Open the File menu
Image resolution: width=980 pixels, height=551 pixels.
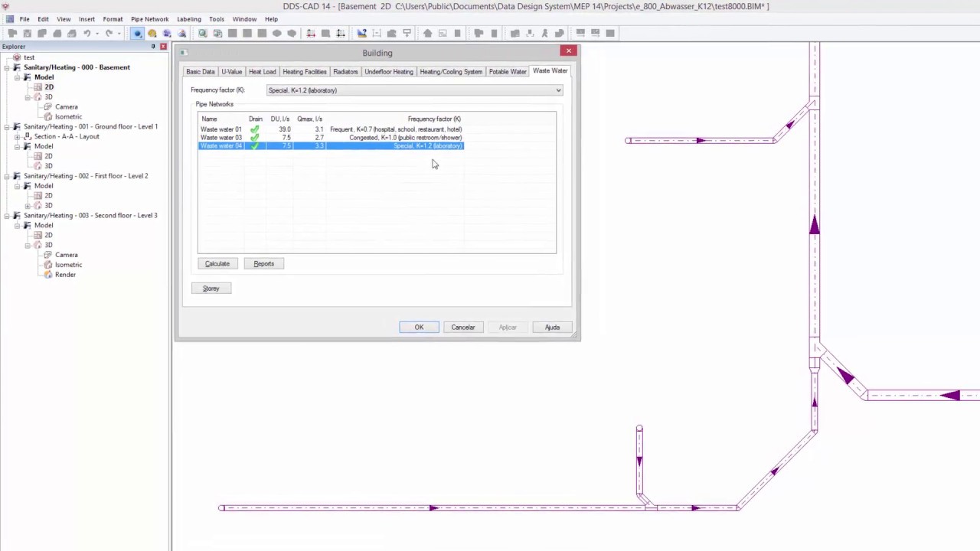pyautogui.click(x=24, y=19)
